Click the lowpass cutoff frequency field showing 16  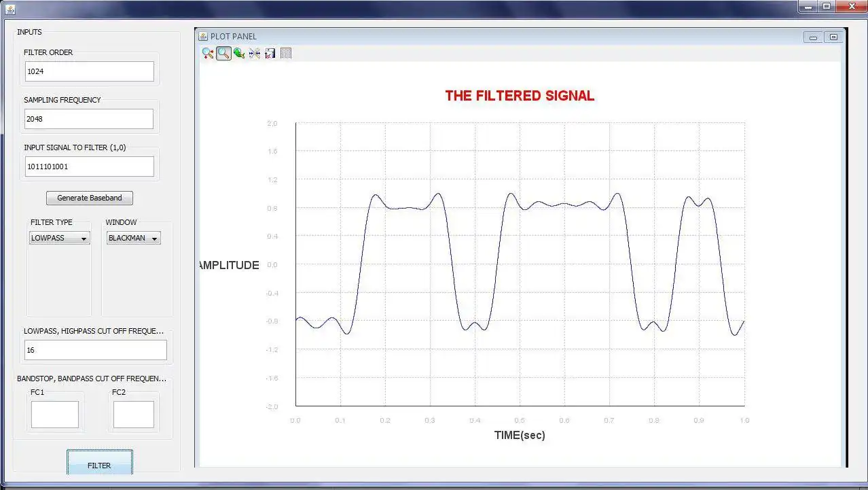pyautogui.click(x=95, y=349)
